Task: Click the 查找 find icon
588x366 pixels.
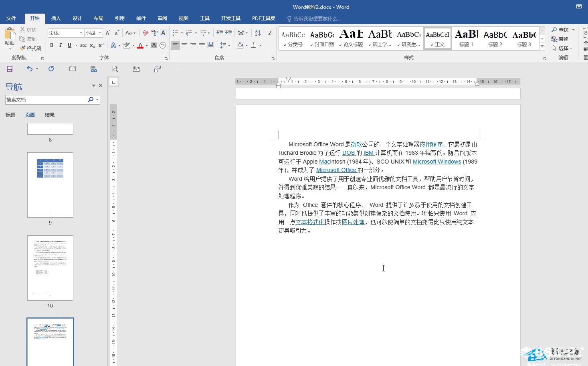Action: click(560, 30)
